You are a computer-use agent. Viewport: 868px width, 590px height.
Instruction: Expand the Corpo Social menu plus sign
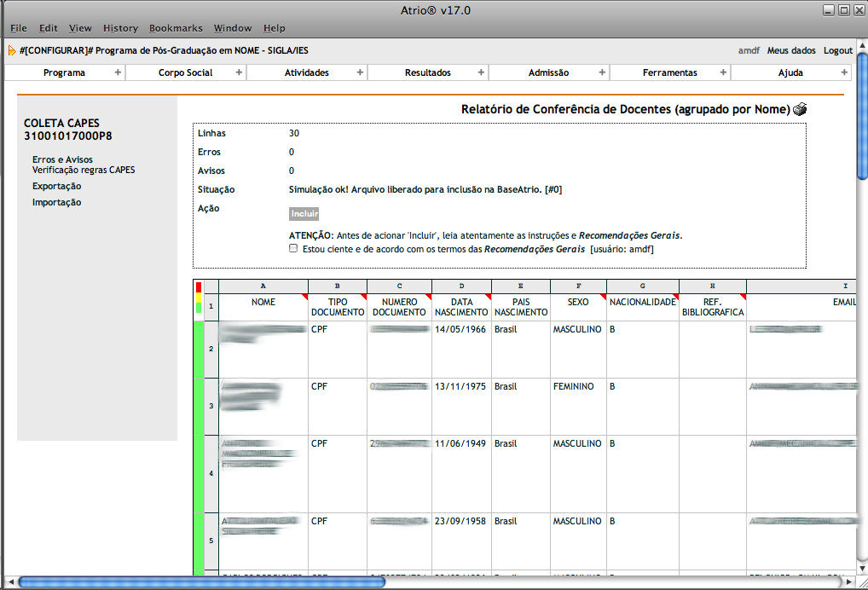point(239,72)
